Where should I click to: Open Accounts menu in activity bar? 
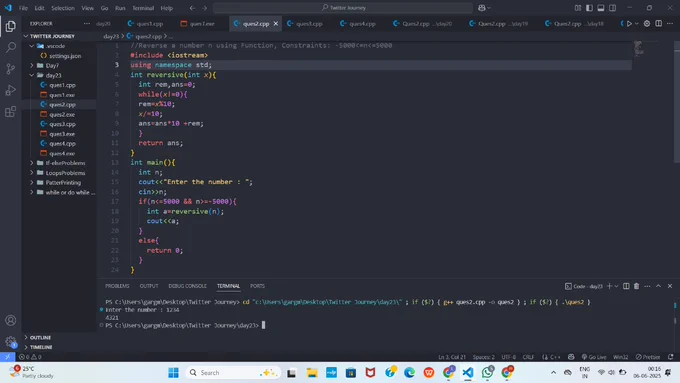click(x=10, y=321)
